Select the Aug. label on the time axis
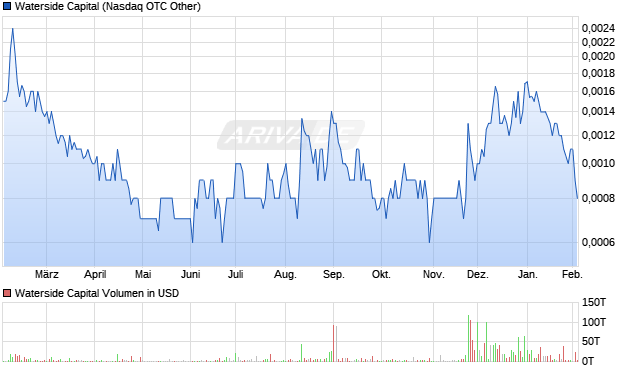 [285, 274]
